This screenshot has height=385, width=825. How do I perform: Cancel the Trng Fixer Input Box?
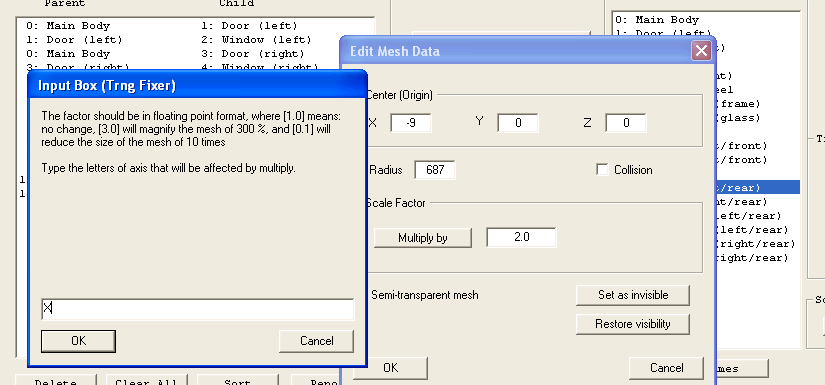click(316, 341)
